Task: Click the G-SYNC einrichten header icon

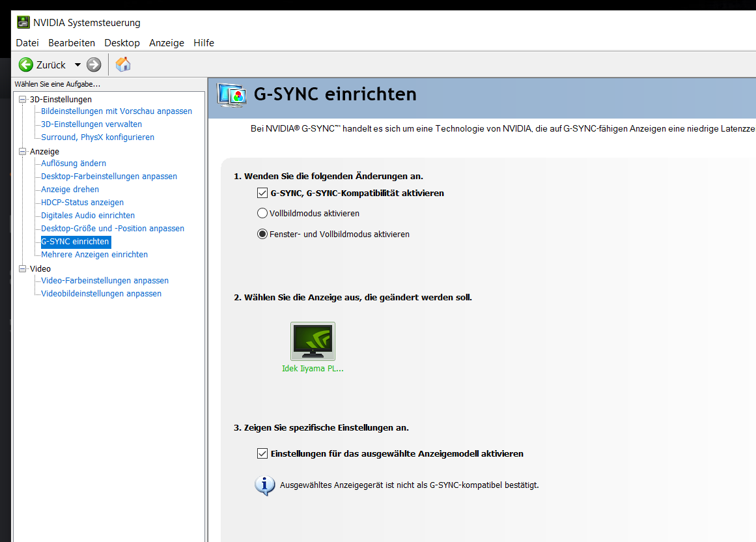Action: pyautogui.click(x=232, y=94)
